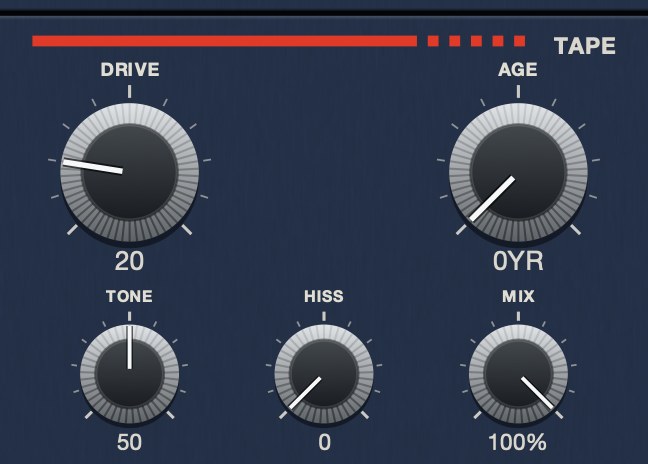Click the AGE label
The height and width of the screenshot is (464, 648).
[x=518, y=69]
